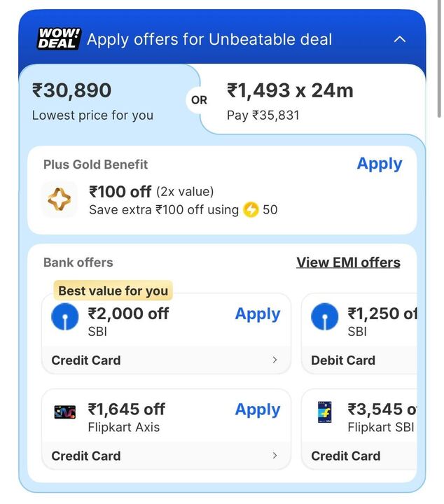Click the Flipkart SBI card icon

(324, 412)
